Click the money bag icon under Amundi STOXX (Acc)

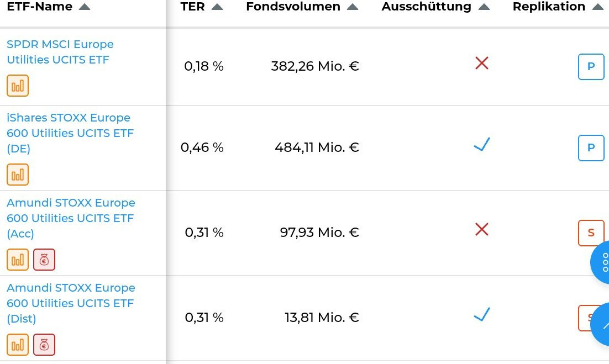[x=44, y=260]
